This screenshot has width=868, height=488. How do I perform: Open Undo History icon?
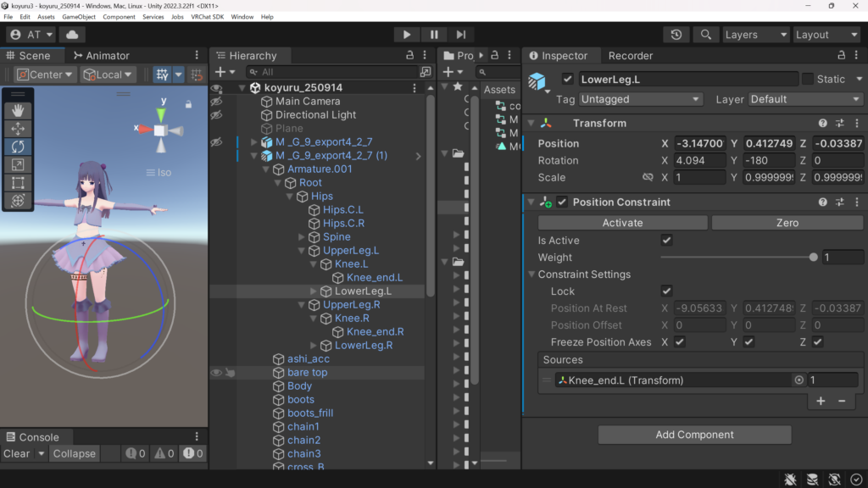tap(676, 34)
